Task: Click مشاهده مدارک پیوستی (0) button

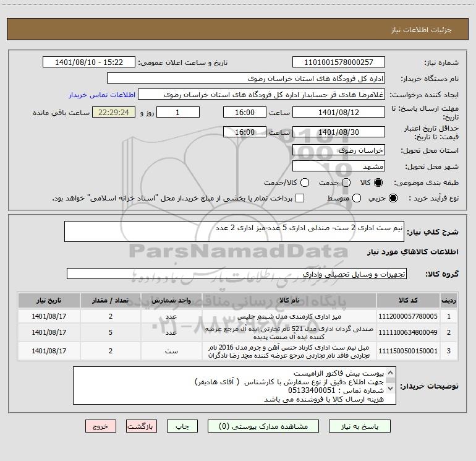Action: coord(263,426)
